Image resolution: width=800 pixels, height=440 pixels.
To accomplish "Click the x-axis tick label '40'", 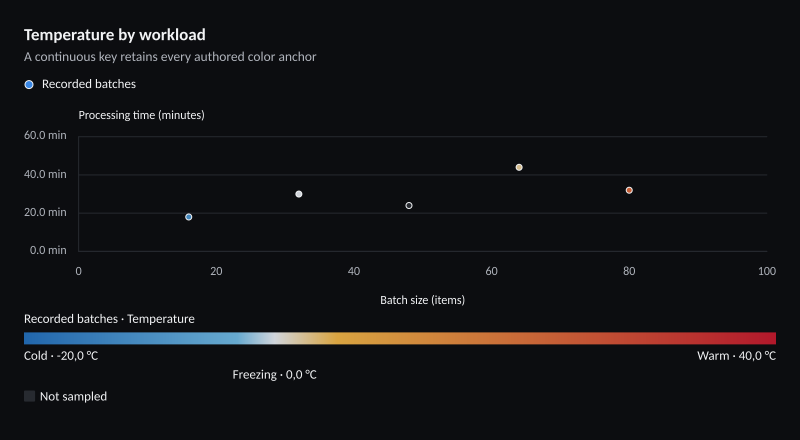I will 354,272.
